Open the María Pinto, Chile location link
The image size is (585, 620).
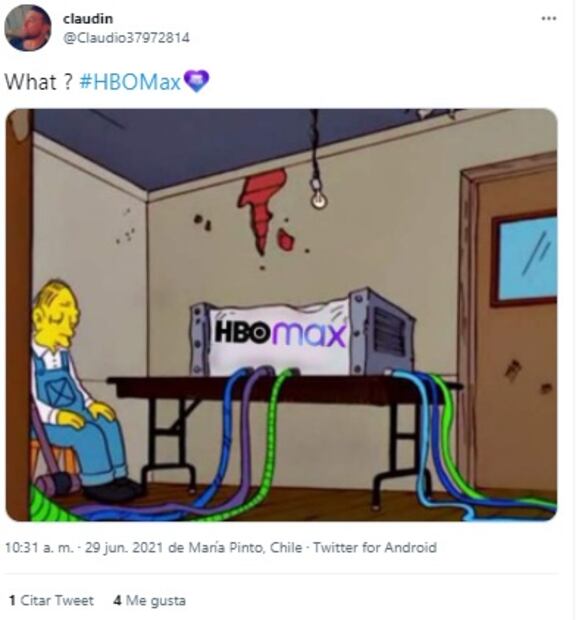point(245,548)
